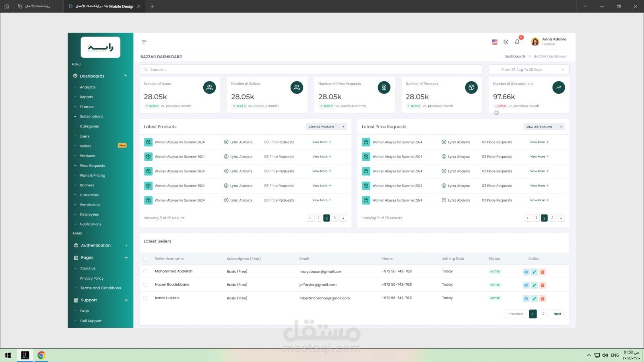
Task: Open Plans & Pricing in the sidebar
Action: [93, 175]
